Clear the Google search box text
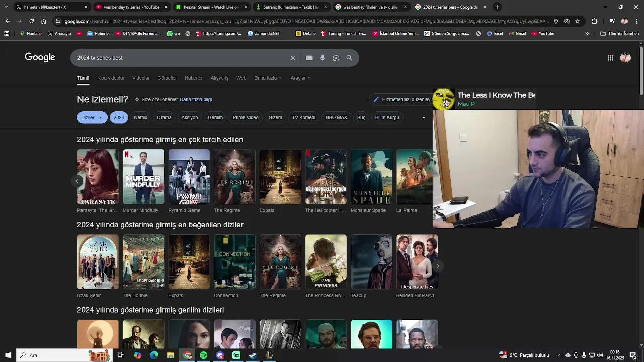 [292, 58]
